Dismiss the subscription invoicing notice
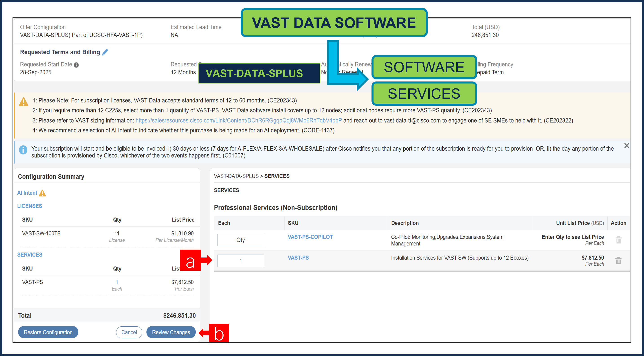The height and width of the screenshot is (356, 644). (627, 145)
